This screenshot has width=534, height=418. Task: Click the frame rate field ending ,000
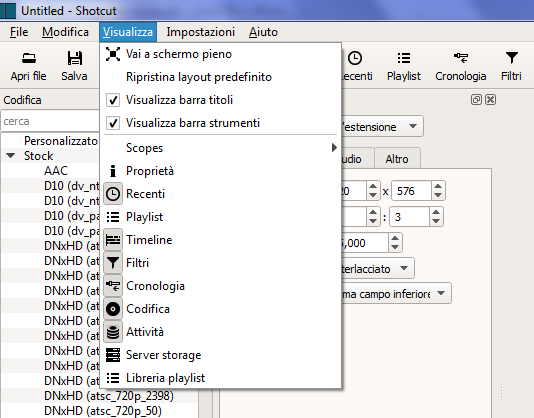365,243
